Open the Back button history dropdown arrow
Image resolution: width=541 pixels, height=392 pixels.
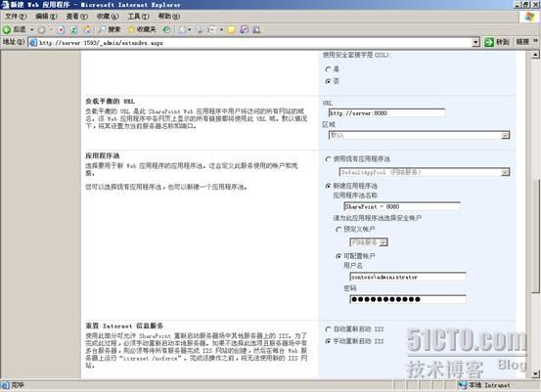click(31, 29)
